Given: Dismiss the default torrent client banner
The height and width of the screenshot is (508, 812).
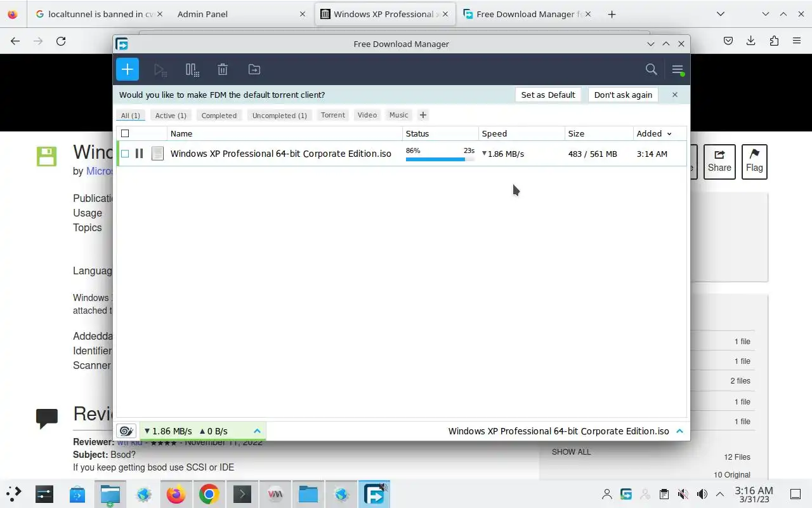Looking at the screenshot, I should point(675,95).
